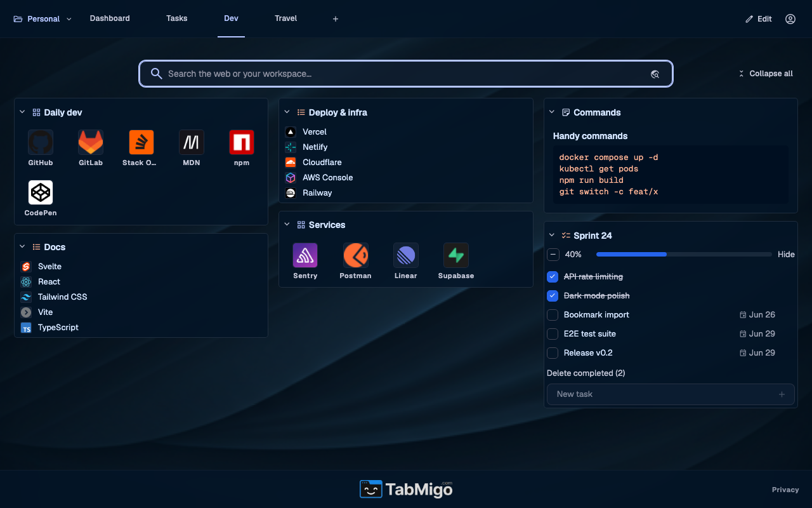Image resolution: width=812 pixels, height=508 pixels.
Task: Click the Railway icon in Deploy & infra
Action: 291,193
